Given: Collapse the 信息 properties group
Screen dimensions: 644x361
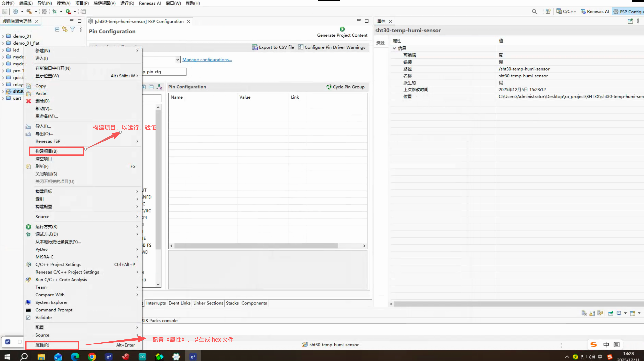Looking at the screenshot, I should tap(394, 48).
